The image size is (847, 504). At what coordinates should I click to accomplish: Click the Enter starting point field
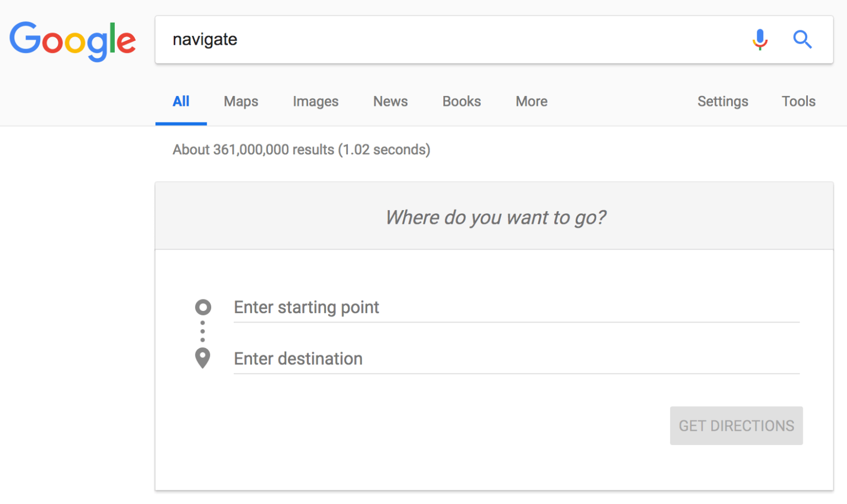(x=386, y=307)
